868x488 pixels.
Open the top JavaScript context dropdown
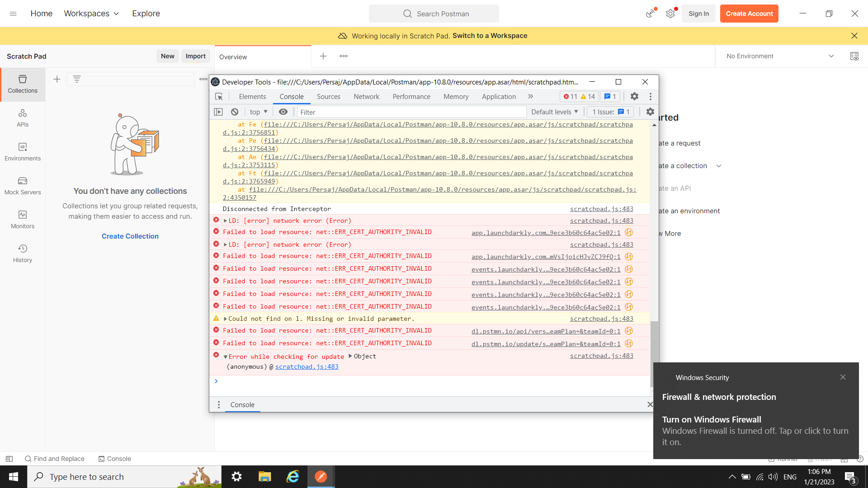(257, 112)
